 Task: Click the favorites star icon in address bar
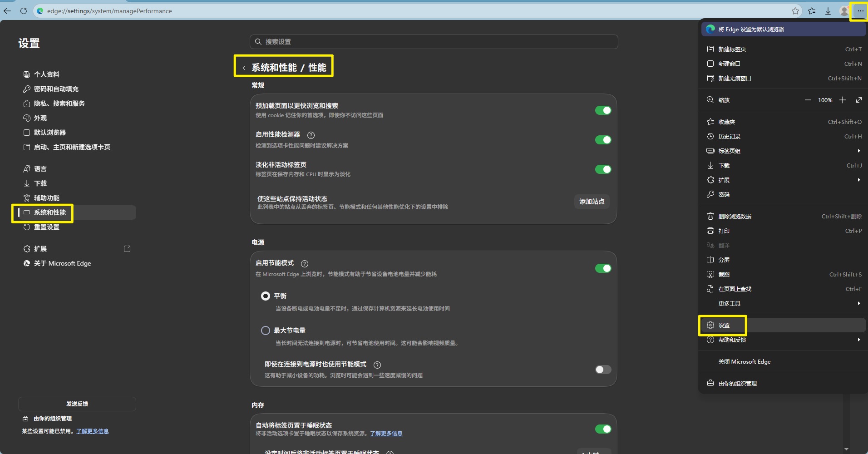point(795,11)
